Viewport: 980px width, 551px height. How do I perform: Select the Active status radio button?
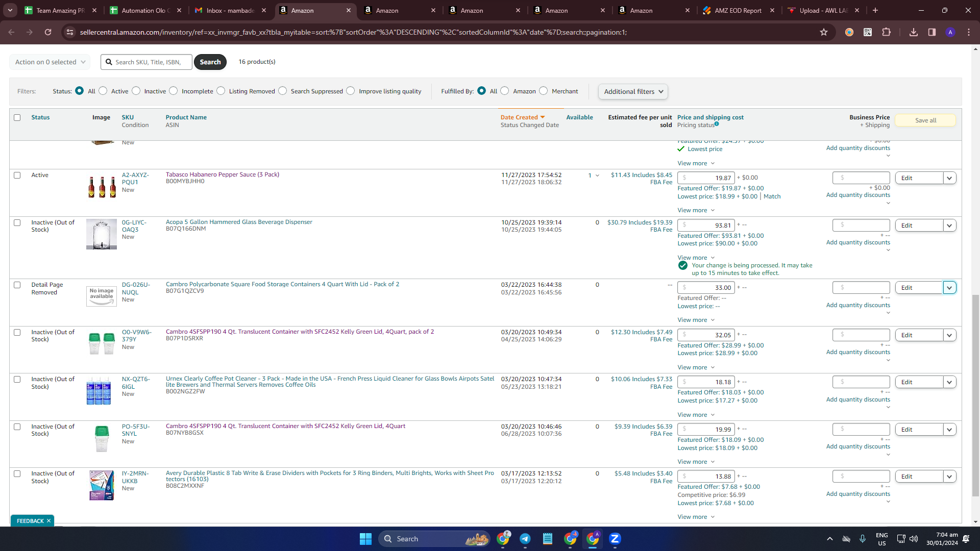(103, 91)
